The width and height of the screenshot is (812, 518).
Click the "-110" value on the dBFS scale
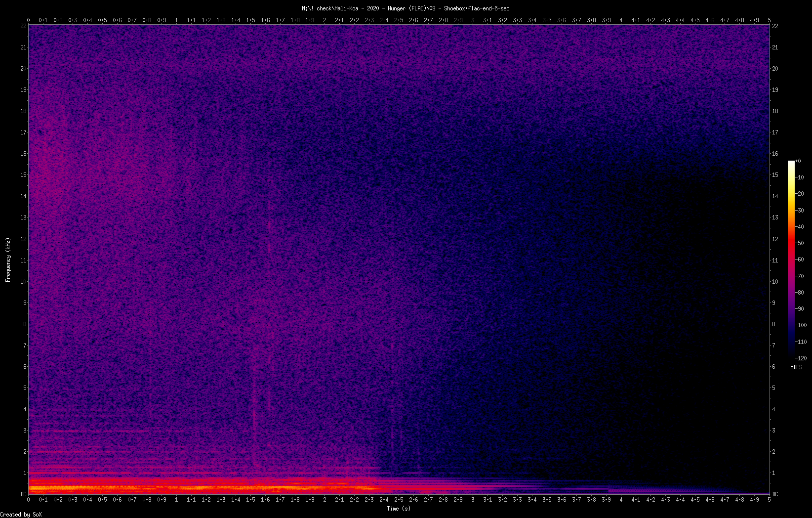click(801, 342)
